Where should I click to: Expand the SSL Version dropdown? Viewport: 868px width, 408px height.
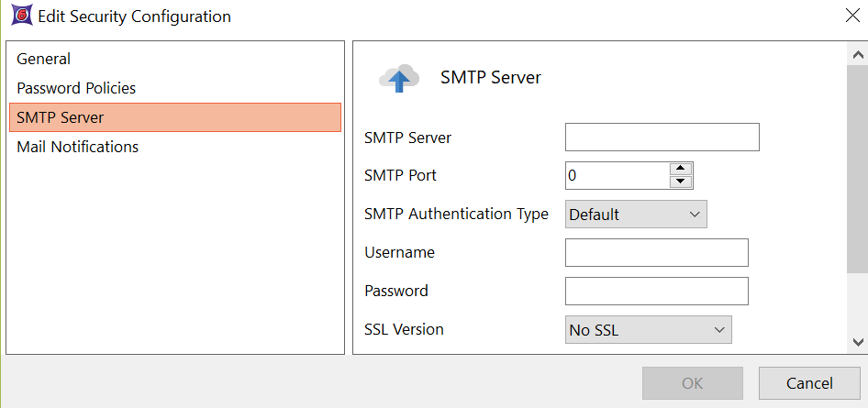click(x=648, y=330)
